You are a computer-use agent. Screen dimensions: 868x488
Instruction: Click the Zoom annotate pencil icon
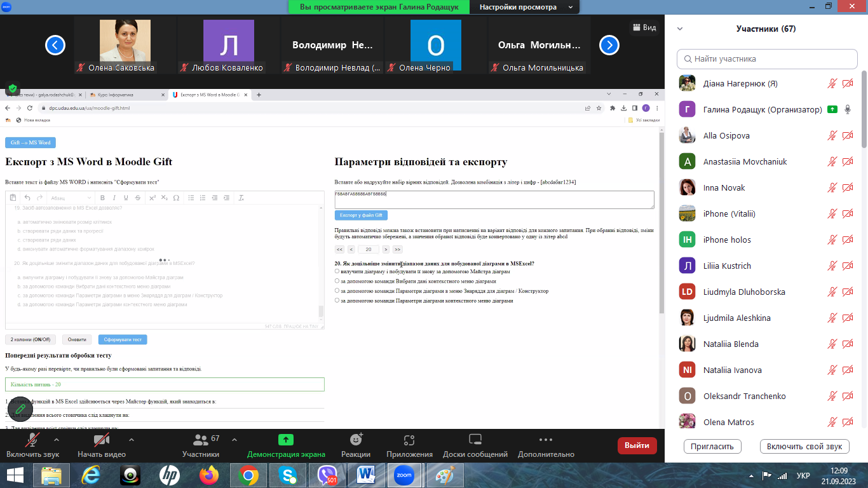(x=21, y=409)
